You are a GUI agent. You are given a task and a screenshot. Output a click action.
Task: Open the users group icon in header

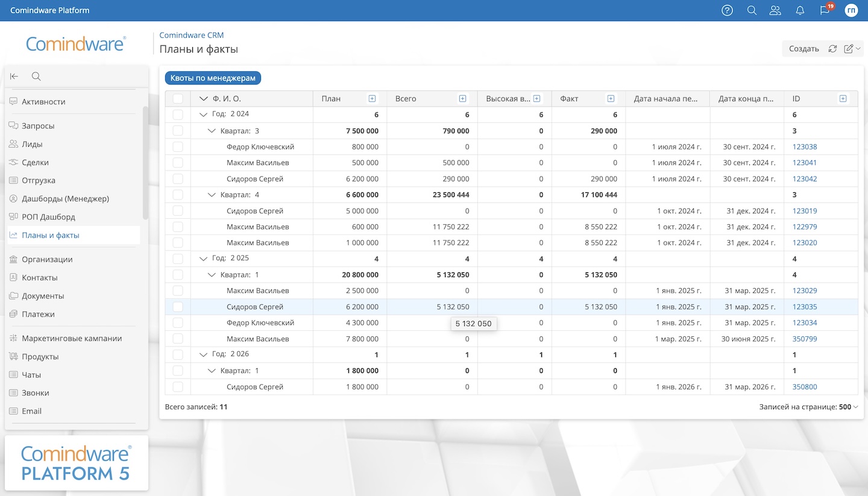click(775, 10)
